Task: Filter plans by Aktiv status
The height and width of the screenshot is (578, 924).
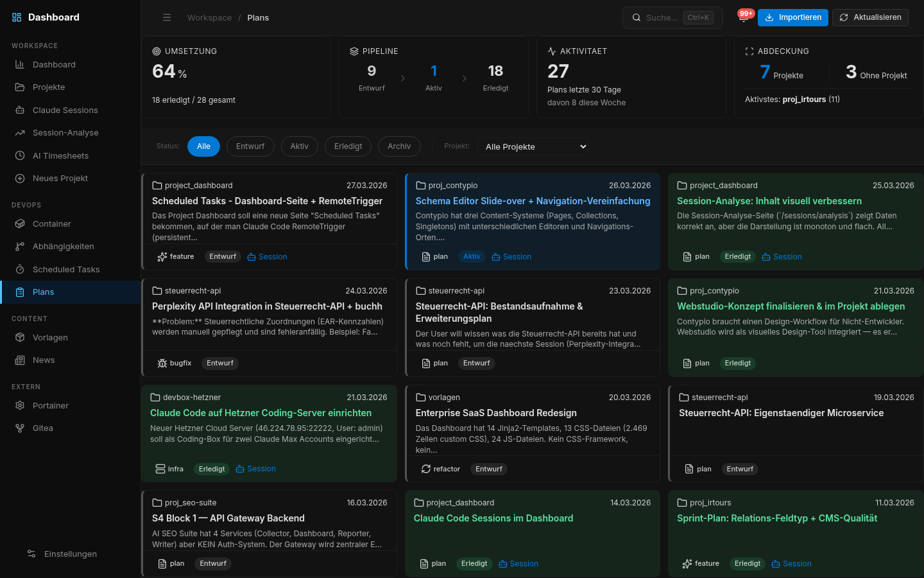Action: tap(299, 146)
